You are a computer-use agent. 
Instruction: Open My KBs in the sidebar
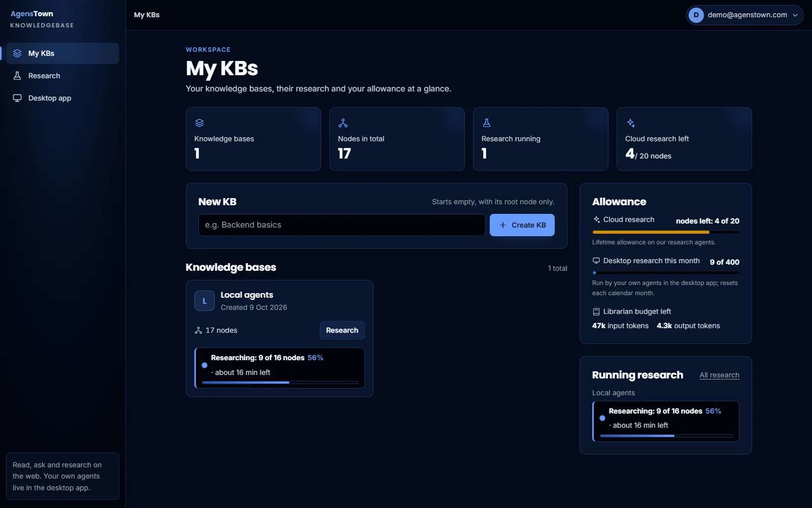(x=63, y=53)
